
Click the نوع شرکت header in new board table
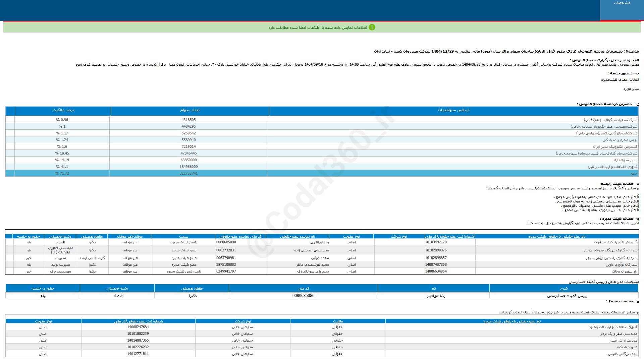(x=243, y=321)
